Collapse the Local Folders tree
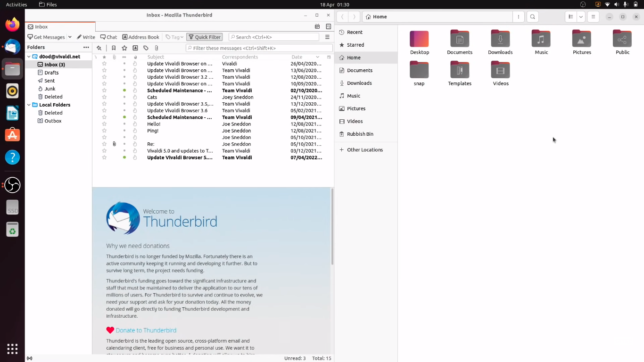This screenshot has width=644, height=362. (x=29, y=105)
